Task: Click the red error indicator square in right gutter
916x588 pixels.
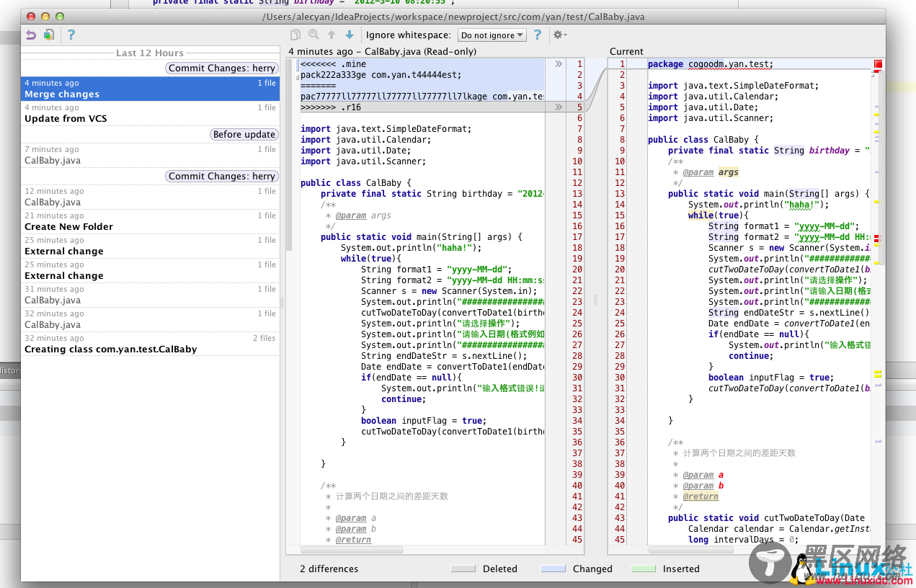Action: point(878,64)
